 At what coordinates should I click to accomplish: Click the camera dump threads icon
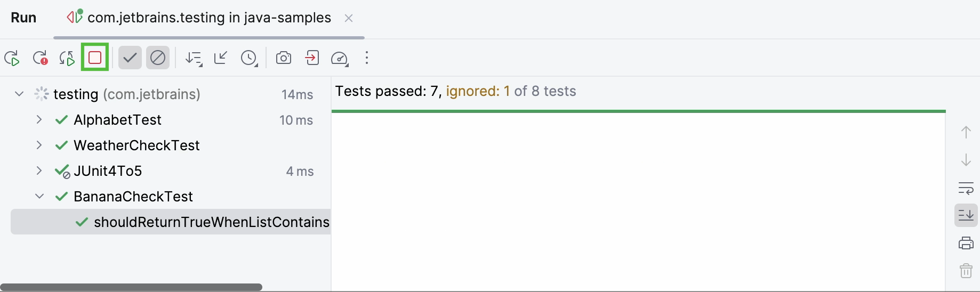(x=284, y=58)
